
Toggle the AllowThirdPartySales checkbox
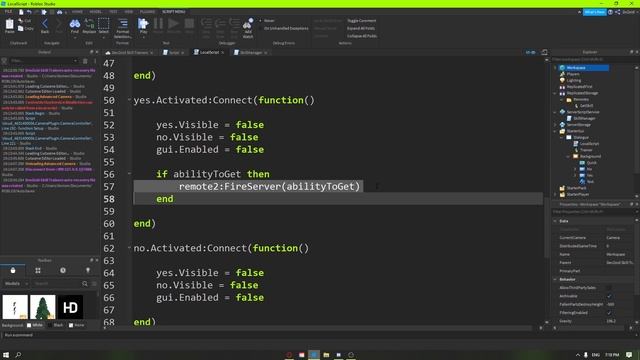tap(609, 288)
